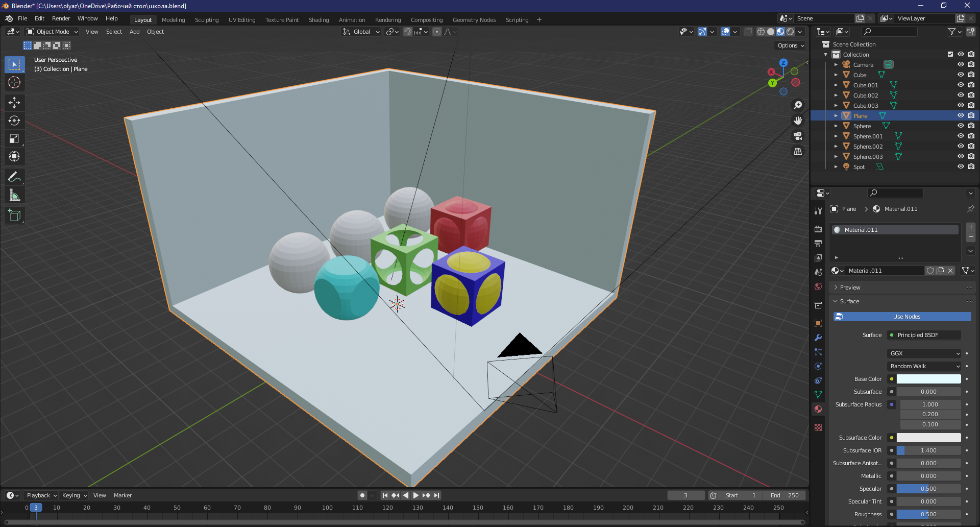Jump to the end frame

tap(437, 495)
